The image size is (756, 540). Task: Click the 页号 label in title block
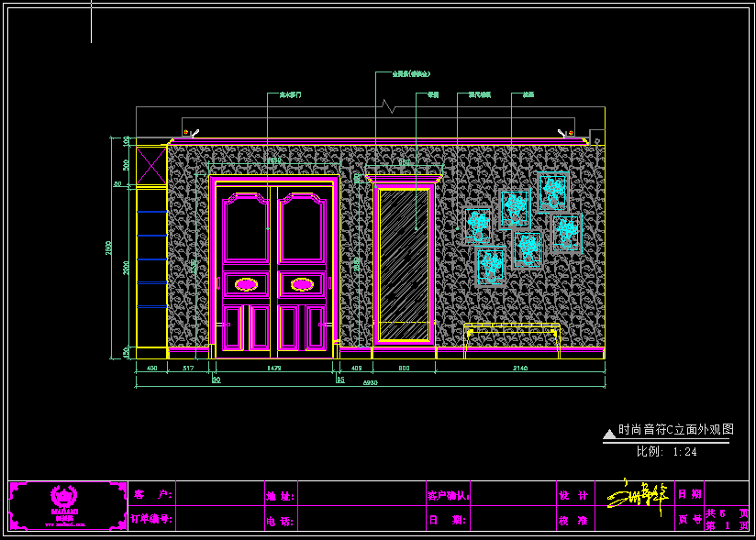[x=690, y=519]
